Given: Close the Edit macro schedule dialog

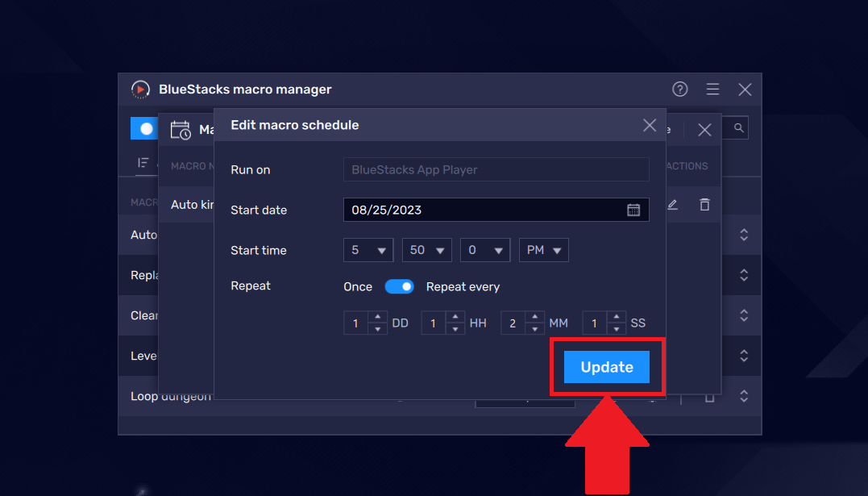Looking at the screenshot, I should point(650,125).
